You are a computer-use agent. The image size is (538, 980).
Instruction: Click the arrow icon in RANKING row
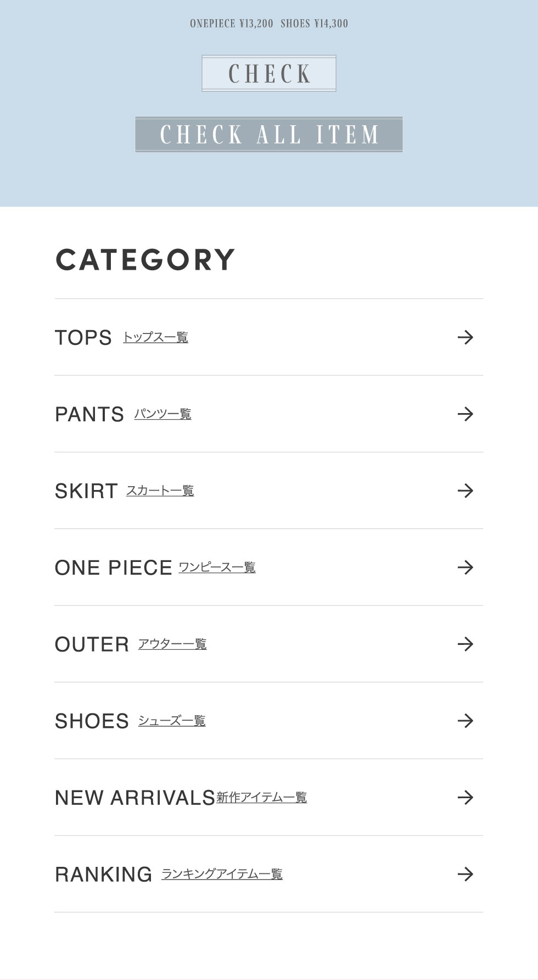click(465, 873)
